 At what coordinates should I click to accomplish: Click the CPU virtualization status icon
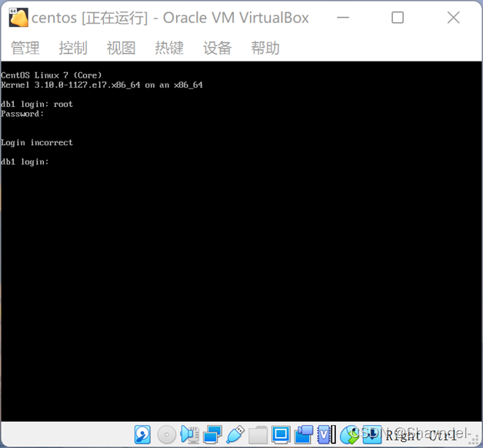pyautogui.click(x=327, y=434)
